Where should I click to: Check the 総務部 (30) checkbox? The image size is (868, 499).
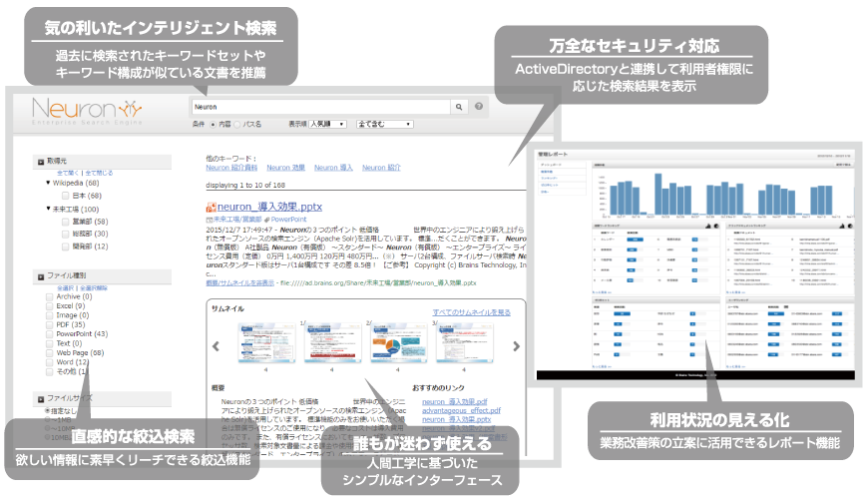65,234
